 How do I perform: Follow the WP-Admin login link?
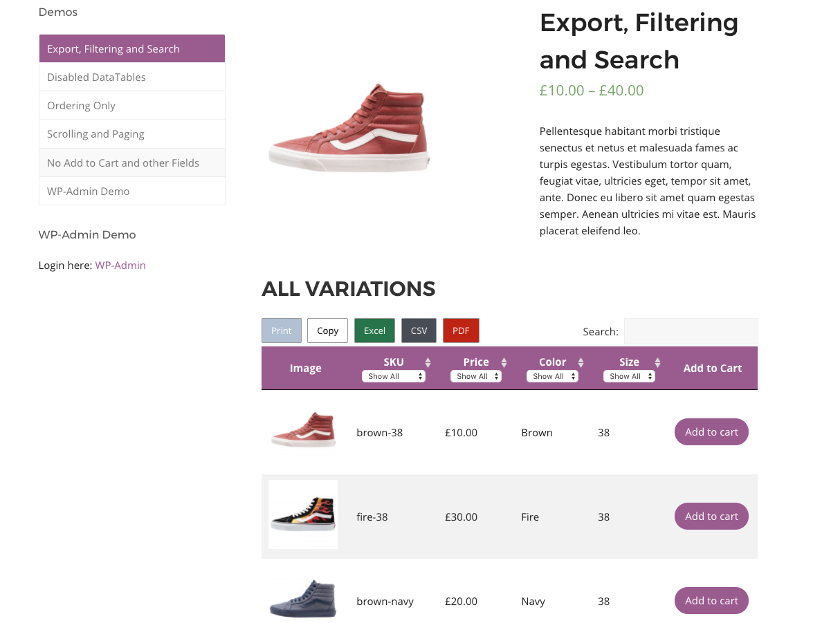120,265
